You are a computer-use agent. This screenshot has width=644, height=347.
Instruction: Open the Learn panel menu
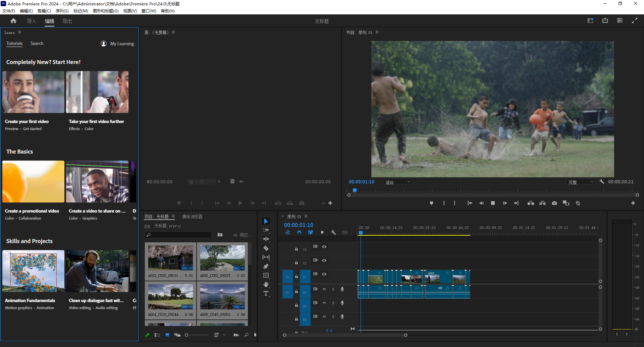(19, 32)
